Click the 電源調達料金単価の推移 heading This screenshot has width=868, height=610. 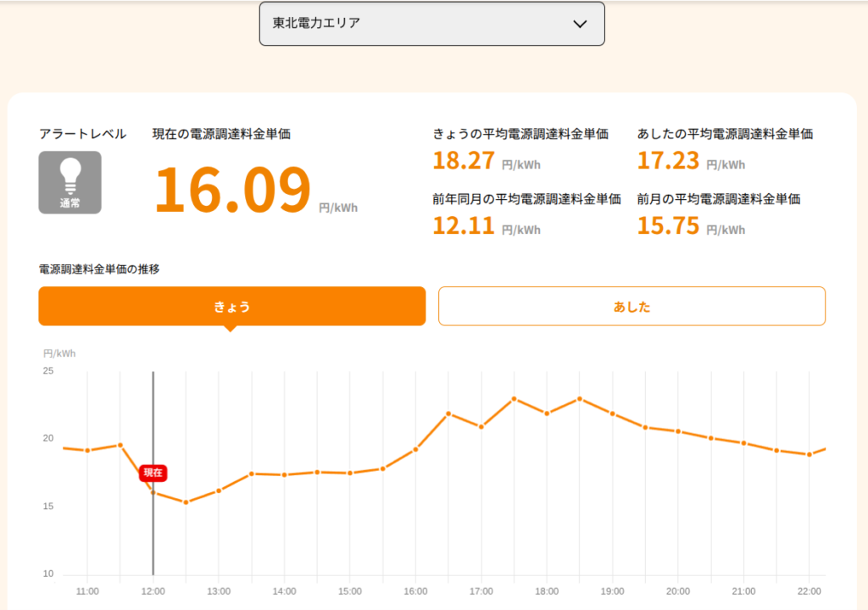click(99, 269)
